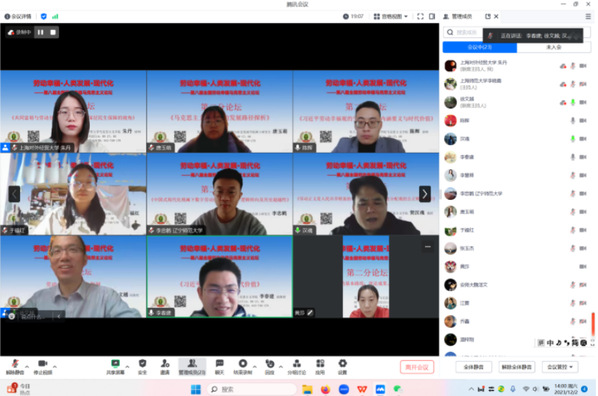
Task: Click the invite participants icon
Action: point(165,367)
